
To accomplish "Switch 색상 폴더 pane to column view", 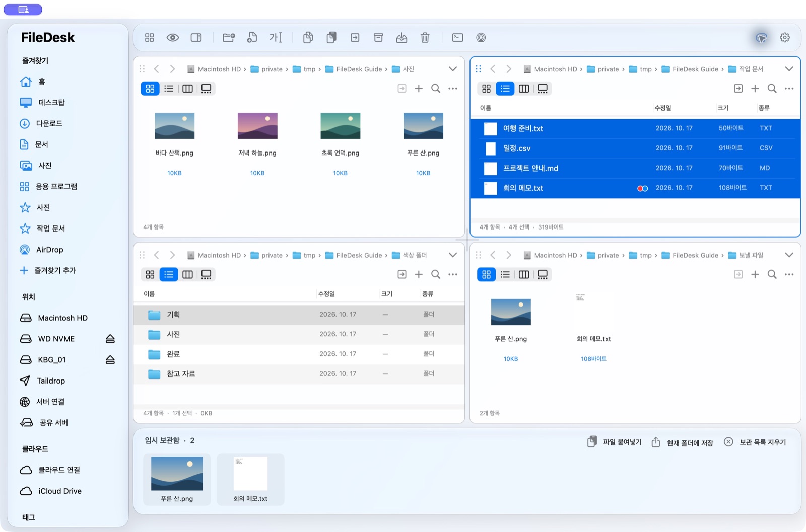I will tap(187, 274).
